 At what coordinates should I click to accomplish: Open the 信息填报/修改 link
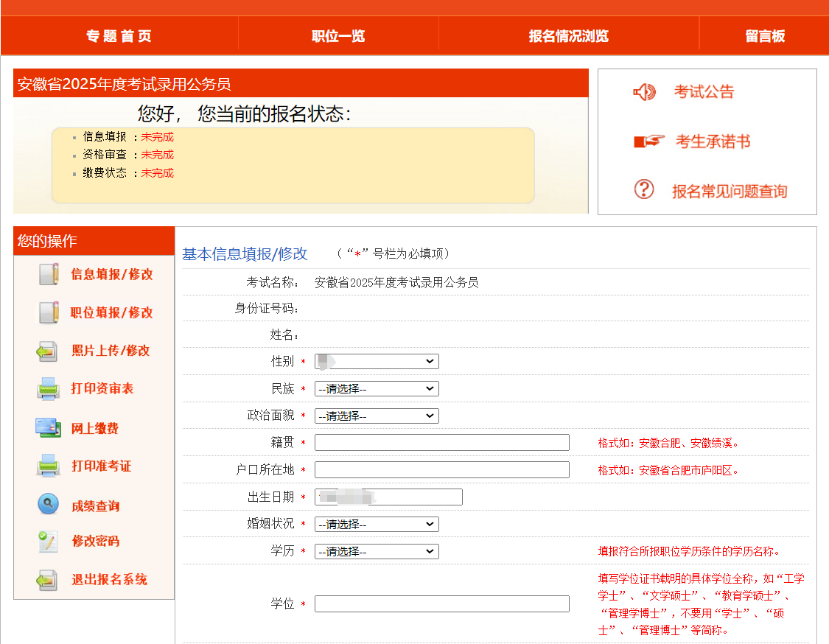coord(112,274)
